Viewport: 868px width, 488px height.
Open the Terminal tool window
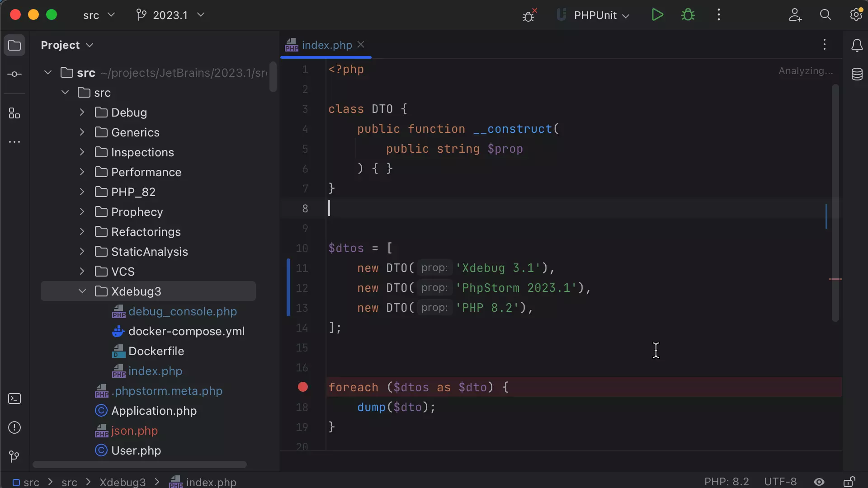tap(14, 399)
